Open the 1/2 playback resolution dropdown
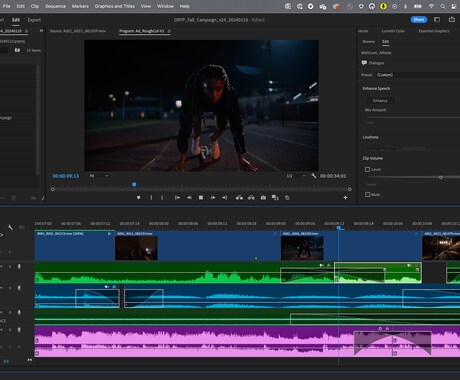Image resolution: width=460 pixels, height=380 pixels. pyautogui.click(x=296, y=176)
